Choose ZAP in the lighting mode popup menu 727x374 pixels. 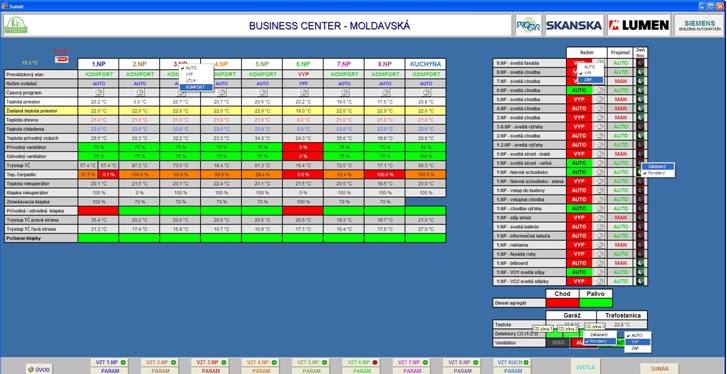point(591,80)
